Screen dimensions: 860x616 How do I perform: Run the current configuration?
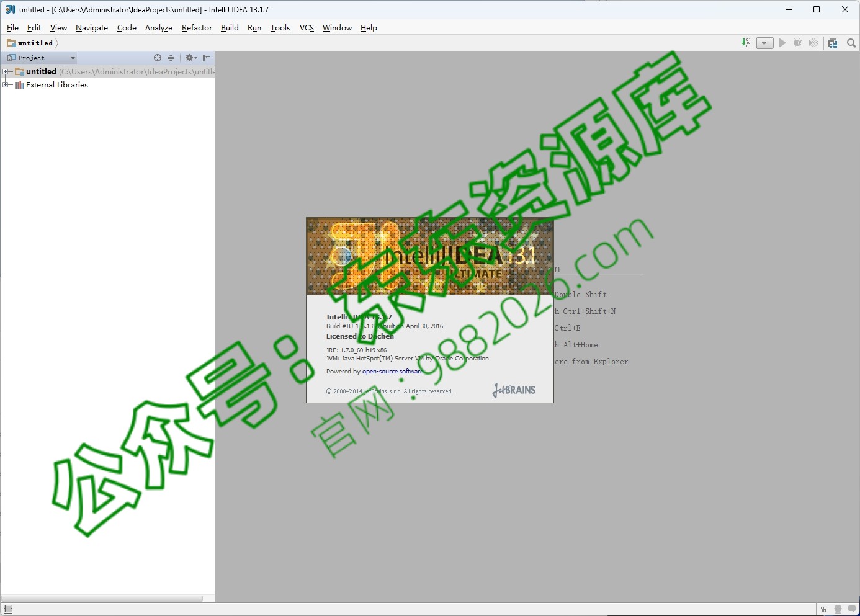pos(782,43)
